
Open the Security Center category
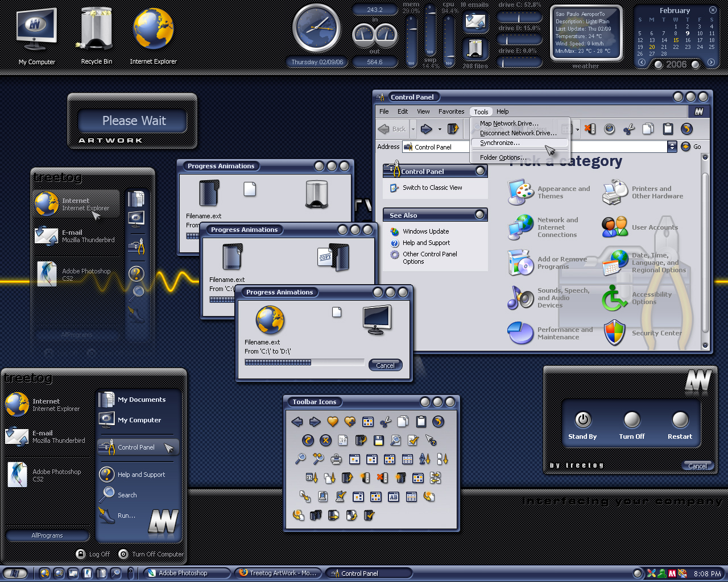pyautogui.click(x=643, y=333)
